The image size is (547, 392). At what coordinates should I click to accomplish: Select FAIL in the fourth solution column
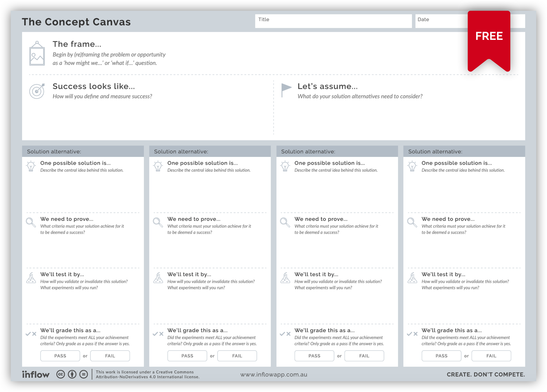pyautogui.click(x=491, y=356)
